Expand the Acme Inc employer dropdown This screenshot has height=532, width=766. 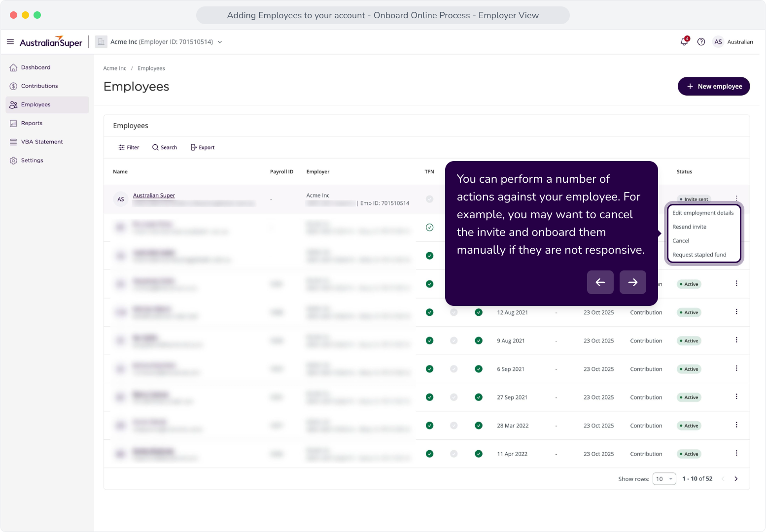[220, 42]
